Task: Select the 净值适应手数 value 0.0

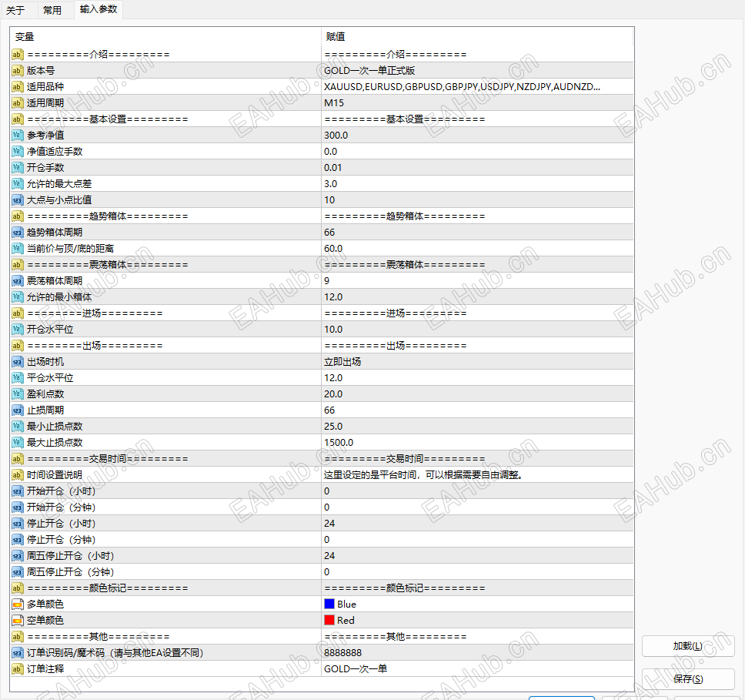Action: [330, 151]
